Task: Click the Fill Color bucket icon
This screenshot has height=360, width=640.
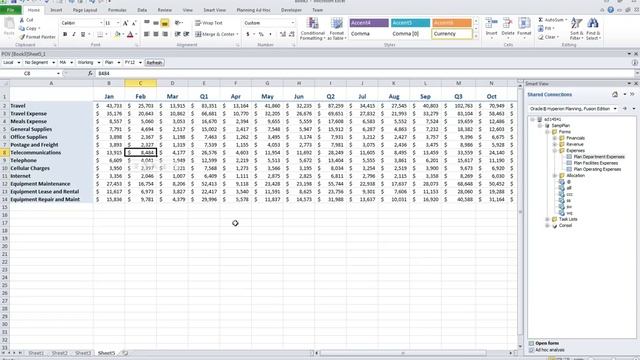Action: (x=117, y=35)
